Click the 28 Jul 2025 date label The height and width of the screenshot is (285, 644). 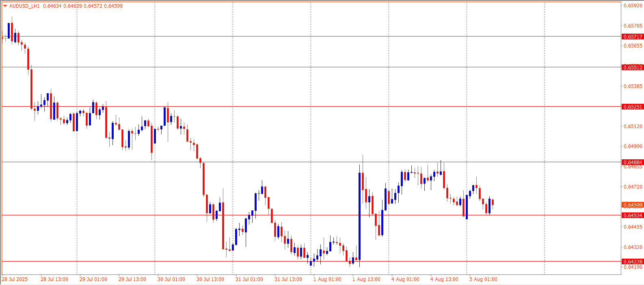tap(15, 279)
